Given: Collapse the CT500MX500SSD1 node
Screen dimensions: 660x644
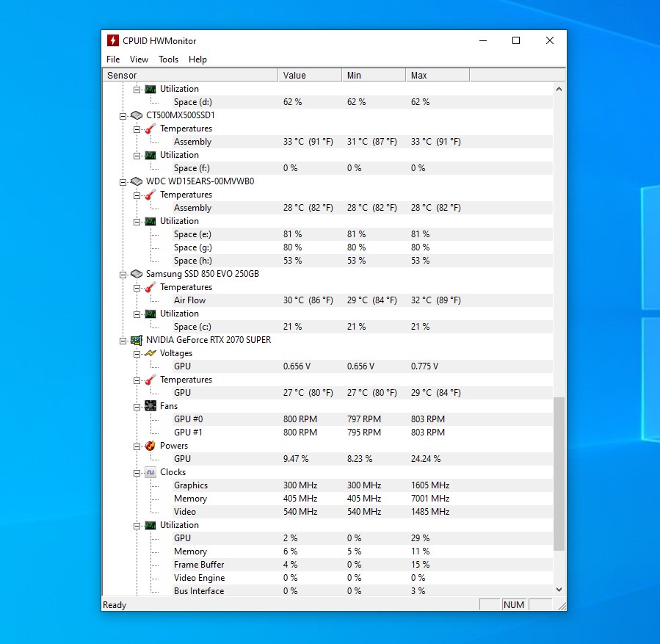Looking at the screenshot, I should 123,116.
